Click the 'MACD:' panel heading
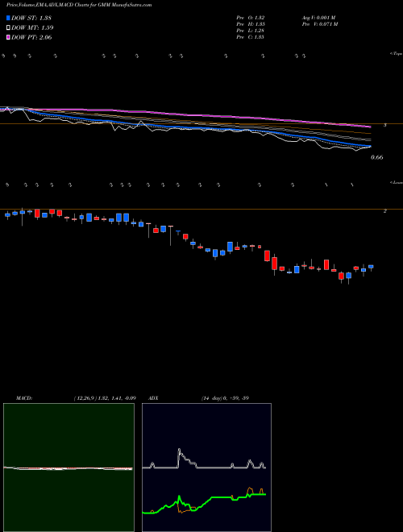The image size is (403, 532). click(24, 398)
